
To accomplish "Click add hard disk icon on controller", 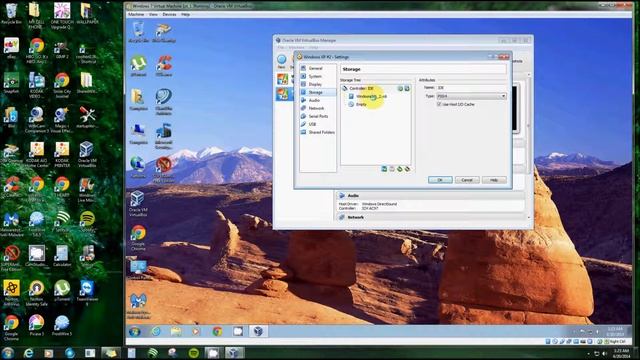I will [407, 88].
